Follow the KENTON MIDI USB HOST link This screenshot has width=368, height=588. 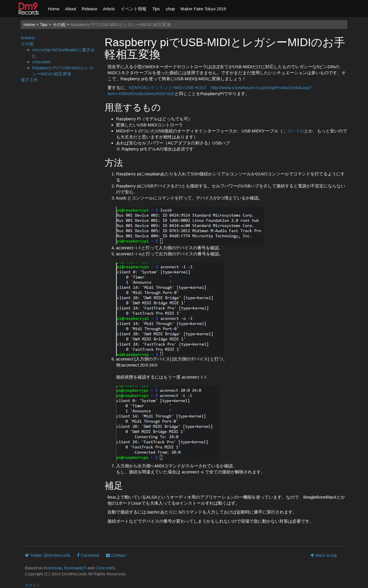click(x=210, y=91)
